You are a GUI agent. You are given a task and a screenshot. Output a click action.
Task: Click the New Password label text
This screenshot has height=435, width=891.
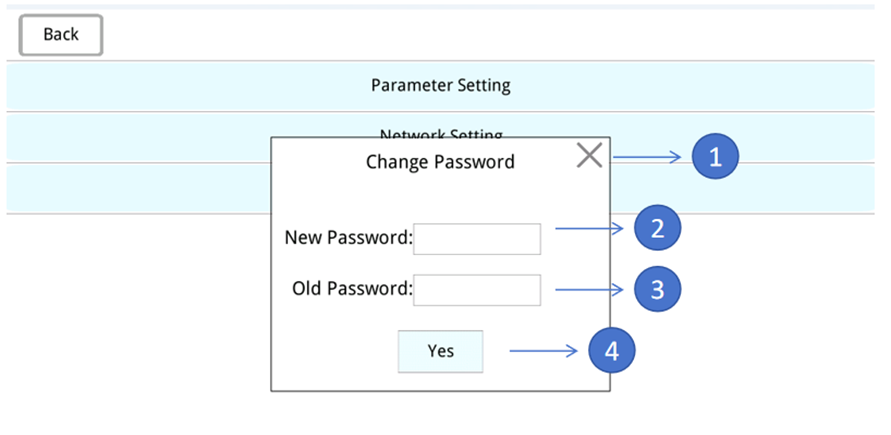click(x=348, y=238)
